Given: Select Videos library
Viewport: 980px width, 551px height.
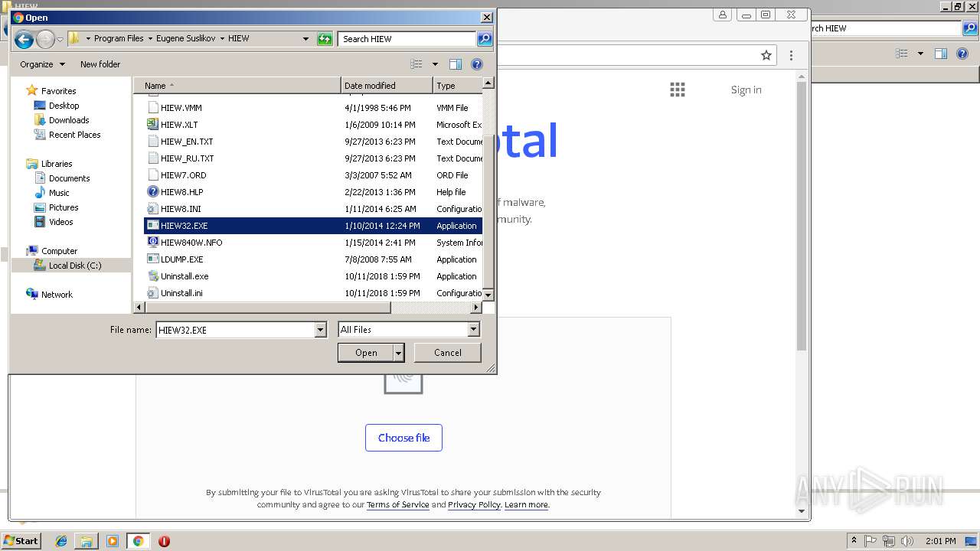Looking at the screenshot, I should [61, 222].
